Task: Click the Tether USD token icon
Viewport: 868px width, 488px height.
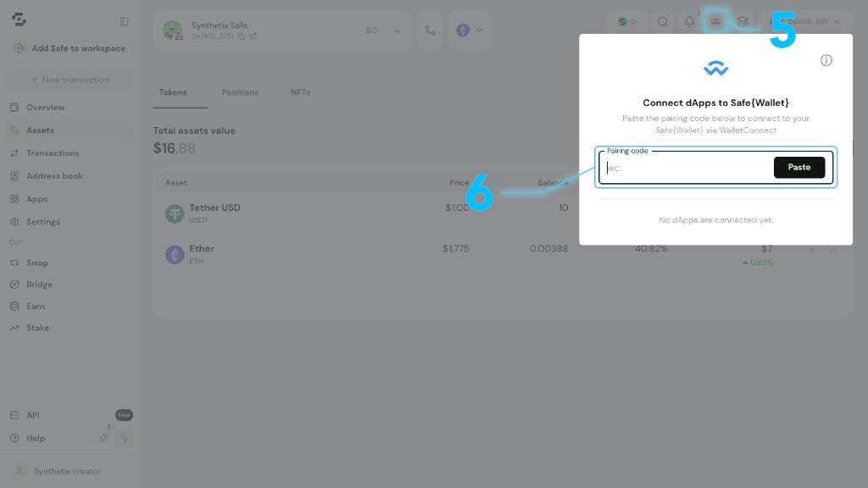Action: [x=175, y=213]
